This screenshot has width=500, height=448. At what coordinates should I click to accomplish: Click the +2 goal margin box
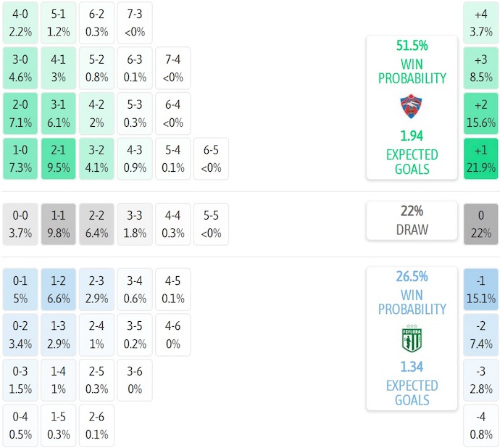(x=481, y=113)
